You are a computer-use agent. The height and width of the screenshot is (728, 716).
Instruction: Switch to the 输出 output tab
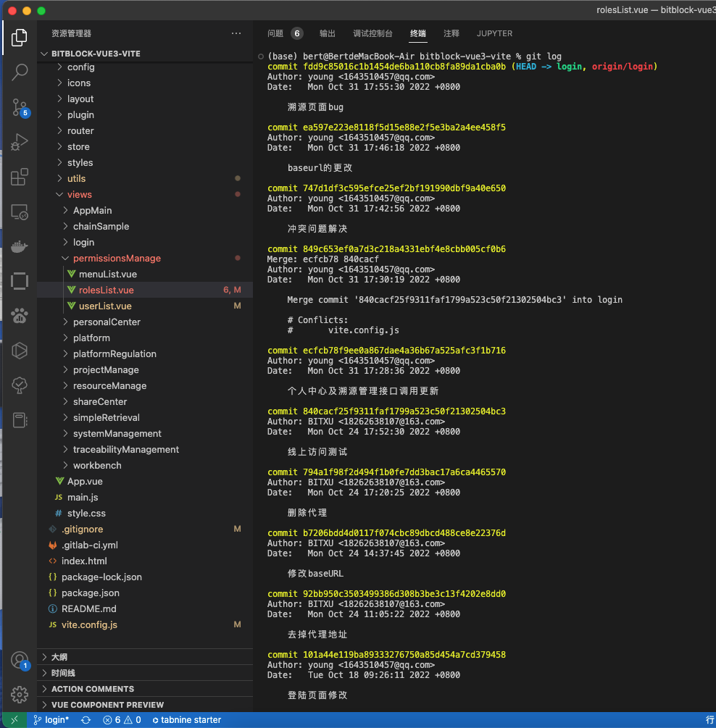point(327,33)
